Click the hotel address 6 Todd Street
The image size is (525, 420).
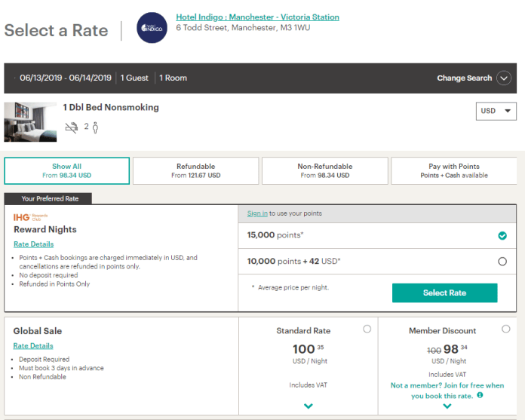click(243, 28)
